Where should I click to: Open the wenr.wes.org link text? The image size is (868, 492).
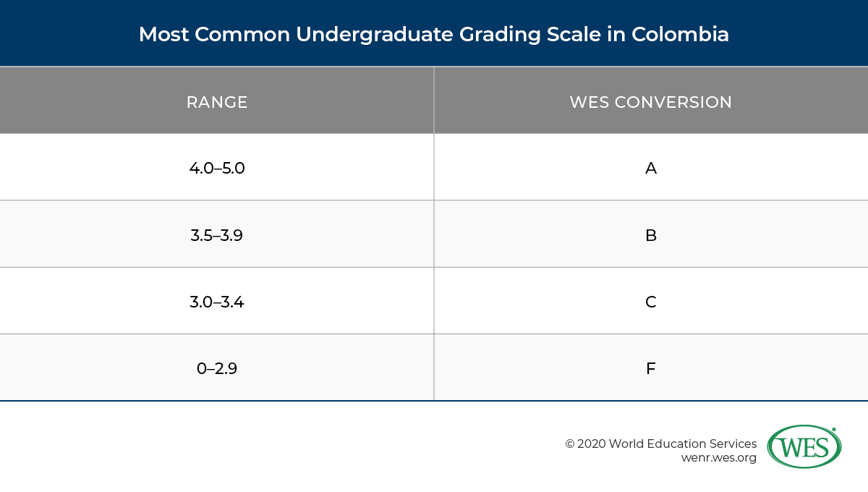pos(718,458)
